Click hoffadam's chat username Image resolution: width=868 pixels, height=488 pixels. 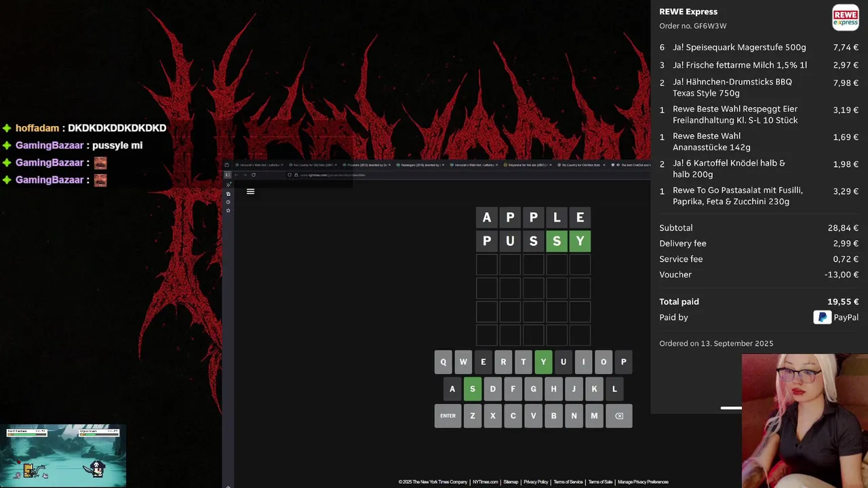pyautogui.click(x=37, y=128)
